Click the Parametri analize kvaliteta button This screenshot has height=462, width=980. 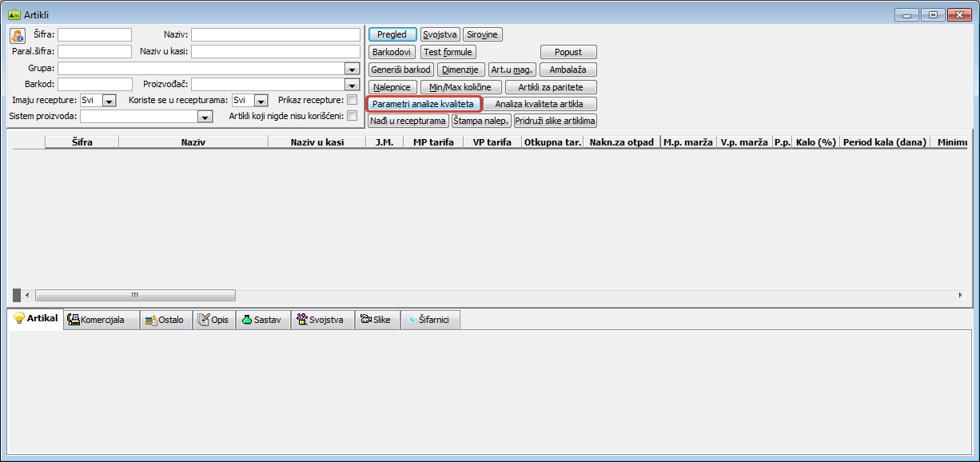pos(424,104)
